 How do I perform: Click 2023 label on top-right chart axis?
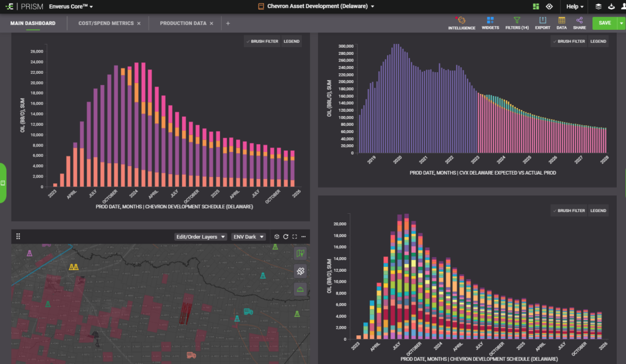(475, 159)
